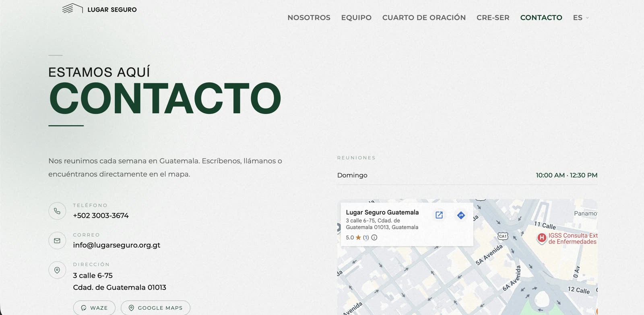This screenshot has height=315, width=644.
Task: Click the info icon next to rating
Action: pyautogui.click(x=374, y=237)
